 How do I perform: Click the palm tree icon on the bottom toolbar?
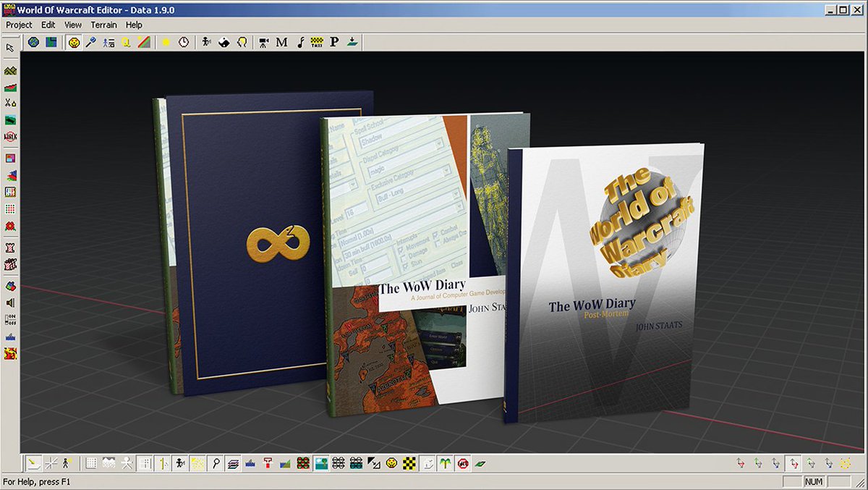[443, 463]
